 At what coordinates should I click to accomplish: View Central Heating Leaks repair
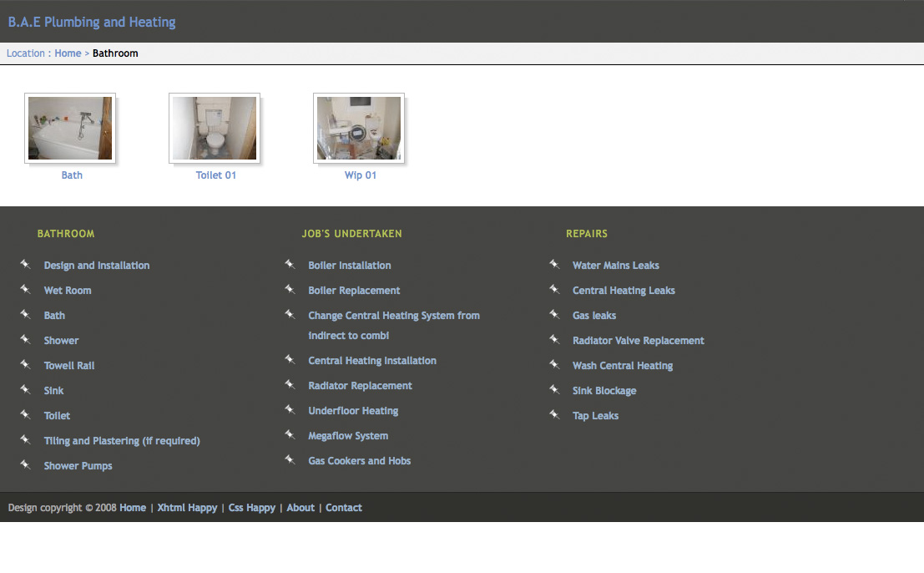click(624, 290)
